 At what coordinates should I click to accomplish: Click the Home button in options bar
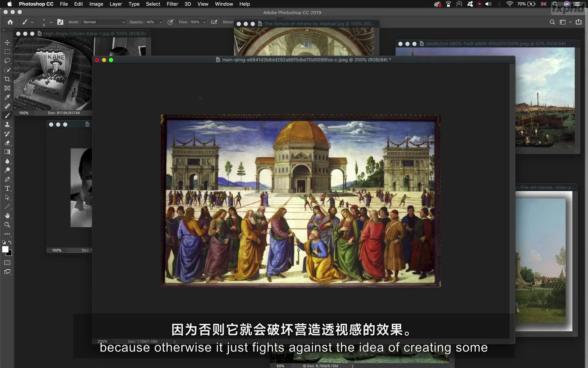click(x=10, y=22)
